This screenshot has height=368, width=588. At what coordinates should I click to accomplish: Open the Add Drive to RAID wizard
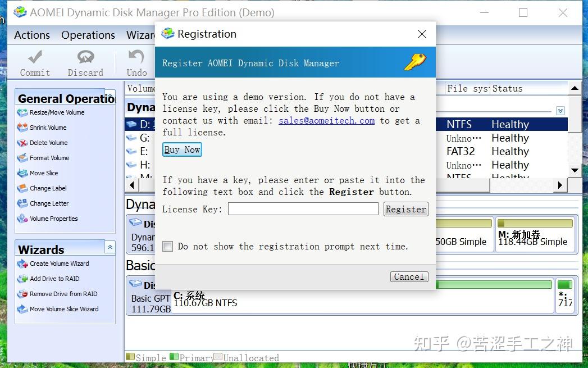tap(51, 279)
